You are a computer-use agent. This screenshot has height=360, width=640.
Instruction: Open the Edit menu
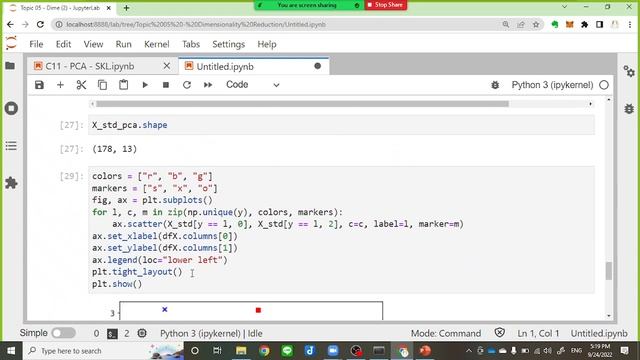(63, 44)
